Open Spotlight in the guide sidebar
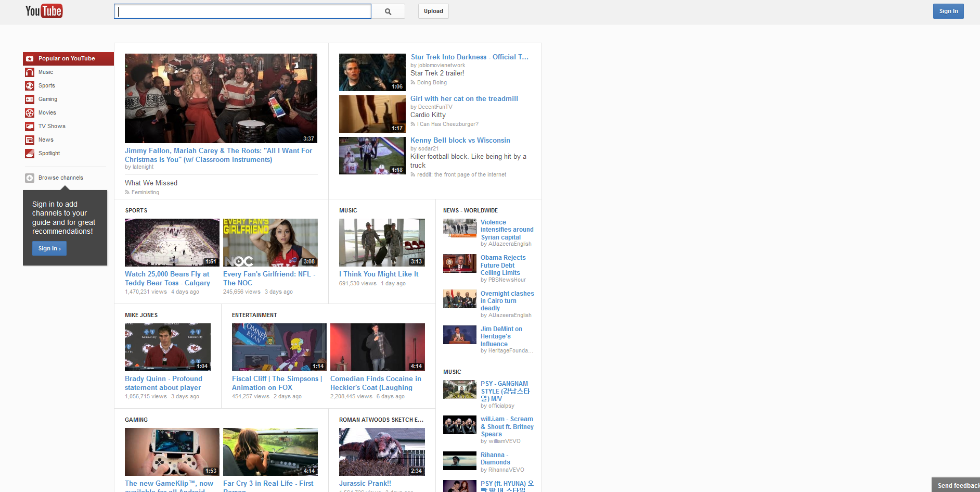 point(49,154)
